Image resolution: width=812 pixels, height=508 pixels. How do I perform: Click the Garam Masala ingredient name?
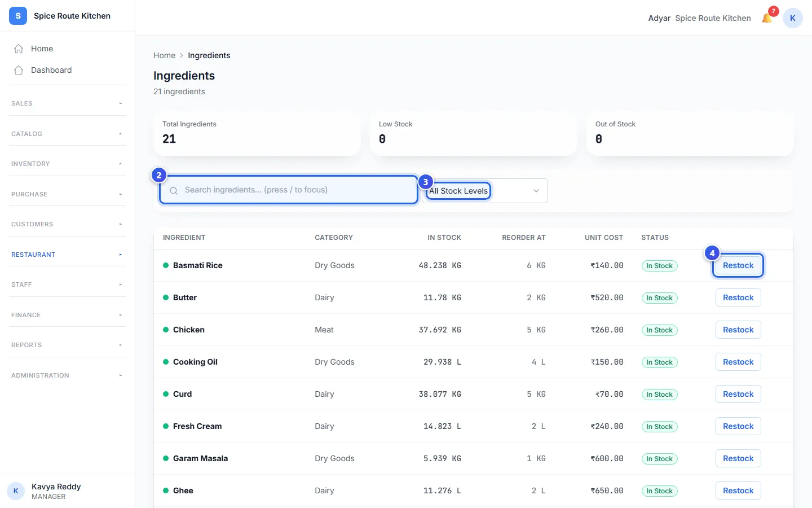(x=200, y=458)
